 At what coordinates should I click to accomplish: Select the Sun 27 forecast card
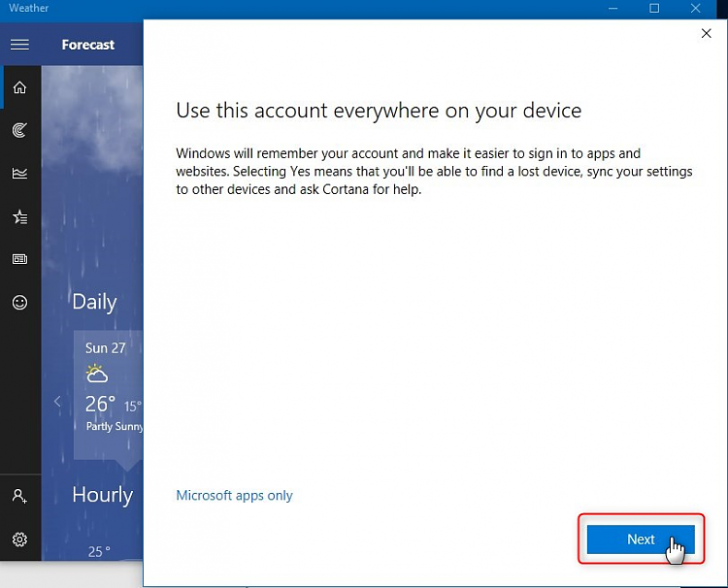coord(108,396)
